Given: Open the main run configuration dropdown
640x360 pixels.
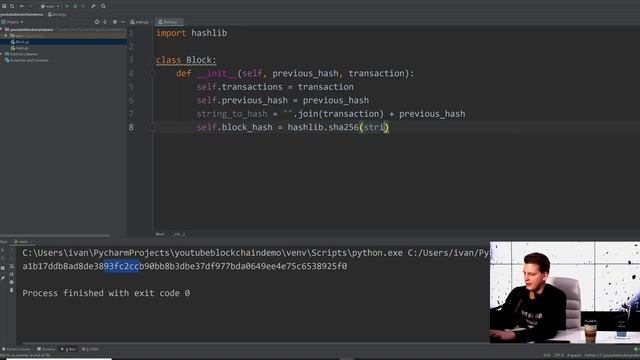Looking at the screenshot, I should coord(50,6).
